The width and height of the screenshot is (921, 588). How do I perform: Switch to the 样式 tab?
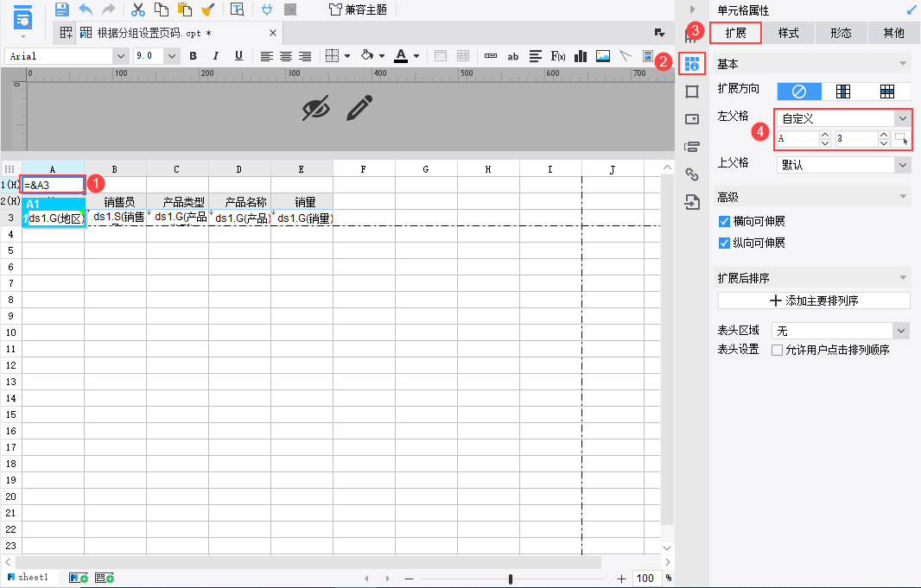pos(788,33)
